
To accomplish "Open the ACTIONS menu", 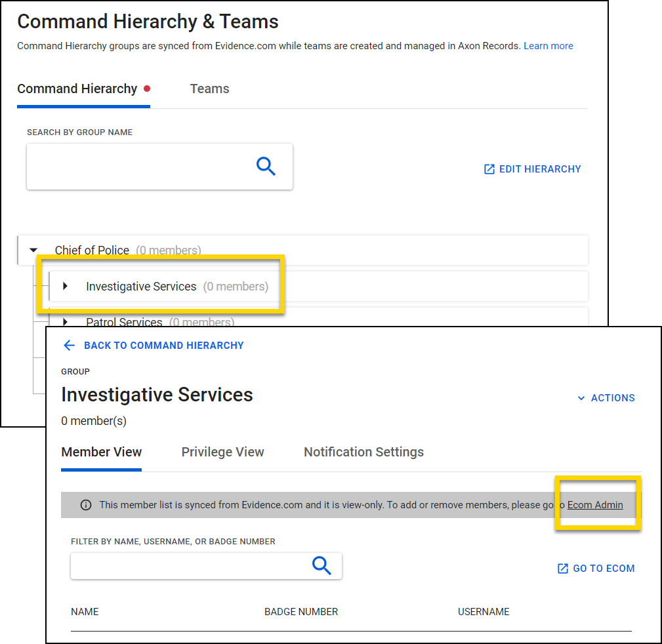I will click(x=613, y=397).
